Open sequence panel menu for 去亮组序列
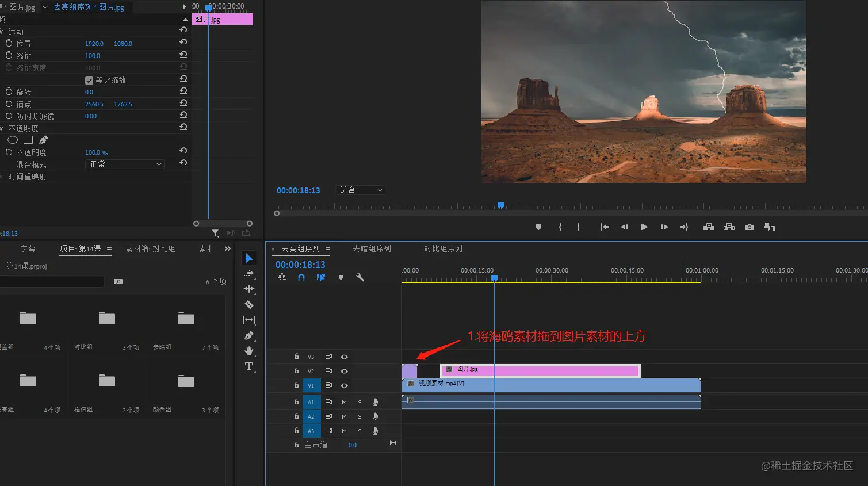The width and height of the screenshot is (868, 486). [x=328, y=249]
